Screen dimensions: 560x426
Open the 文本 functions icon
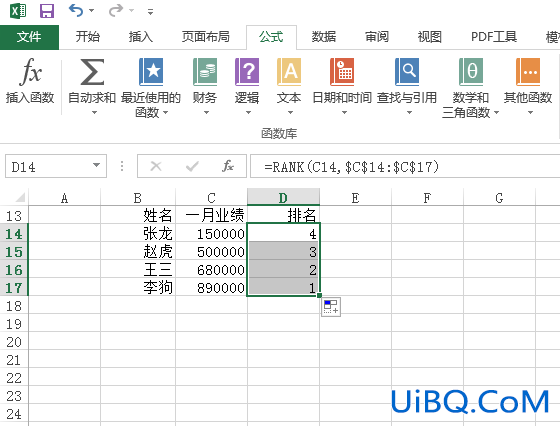[x=289, y=72]
